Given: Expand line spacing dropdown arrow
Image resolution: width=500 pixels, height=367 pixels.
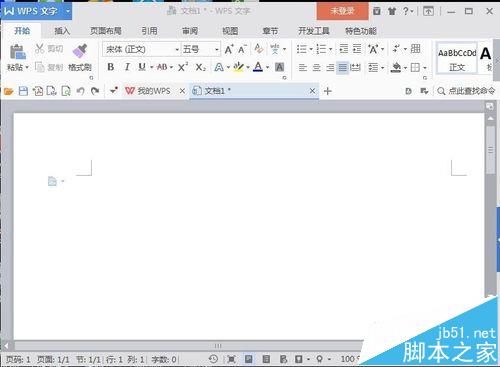Looking at the screenshot, I should [382, 68].
